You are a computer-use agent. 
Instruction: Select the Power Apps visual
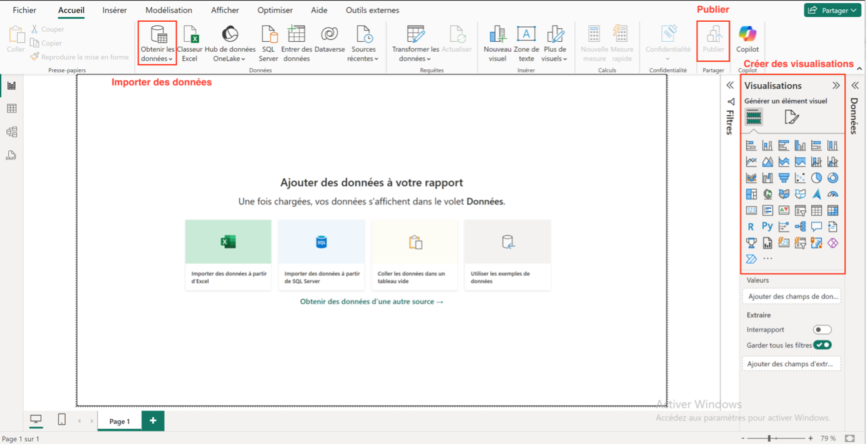832,243
